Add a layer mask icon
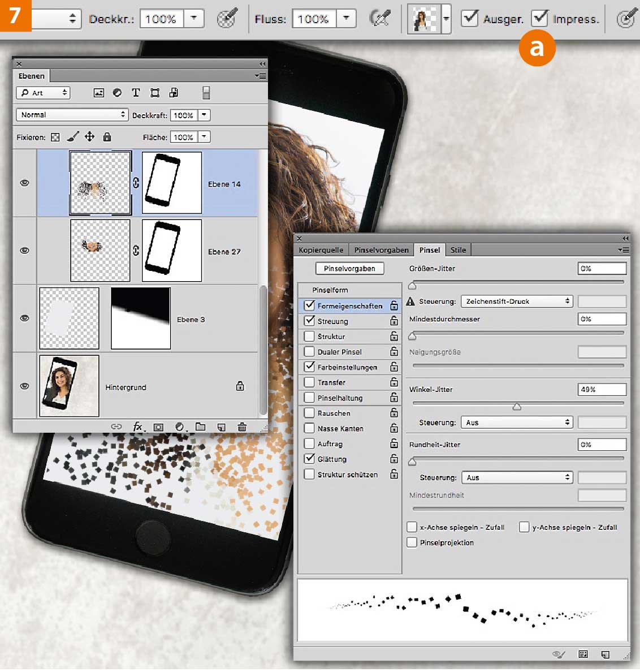Image resolution: width=640 pixels, height=672 pixels. click(x=158, y=427)
